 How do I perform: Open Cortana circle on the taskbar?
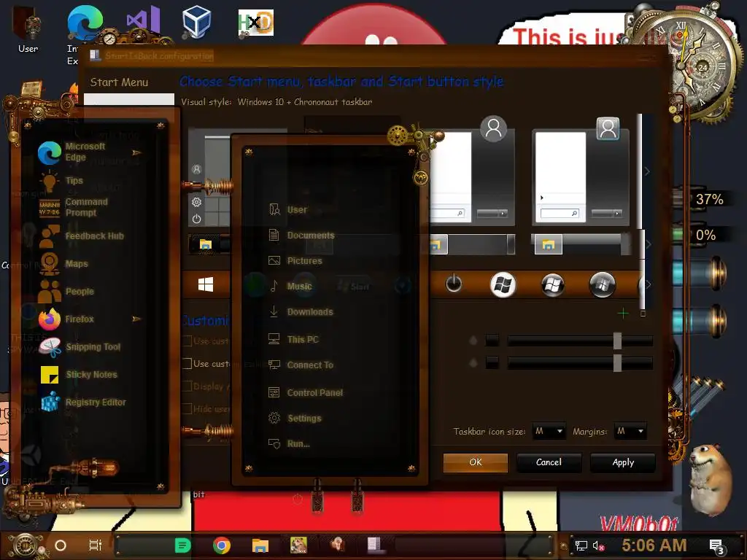(x=61, y=545)
